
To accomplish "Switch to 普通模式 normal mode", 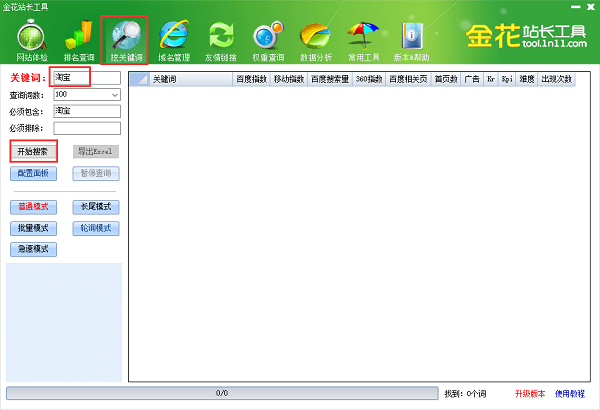I will 33,207.
